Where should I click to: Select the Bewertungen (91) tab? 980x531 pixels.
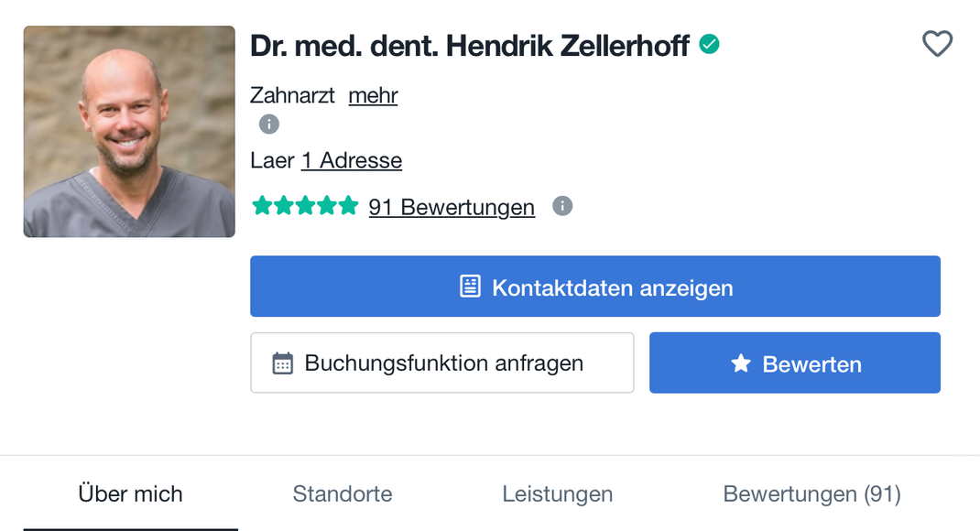(811, 494)
